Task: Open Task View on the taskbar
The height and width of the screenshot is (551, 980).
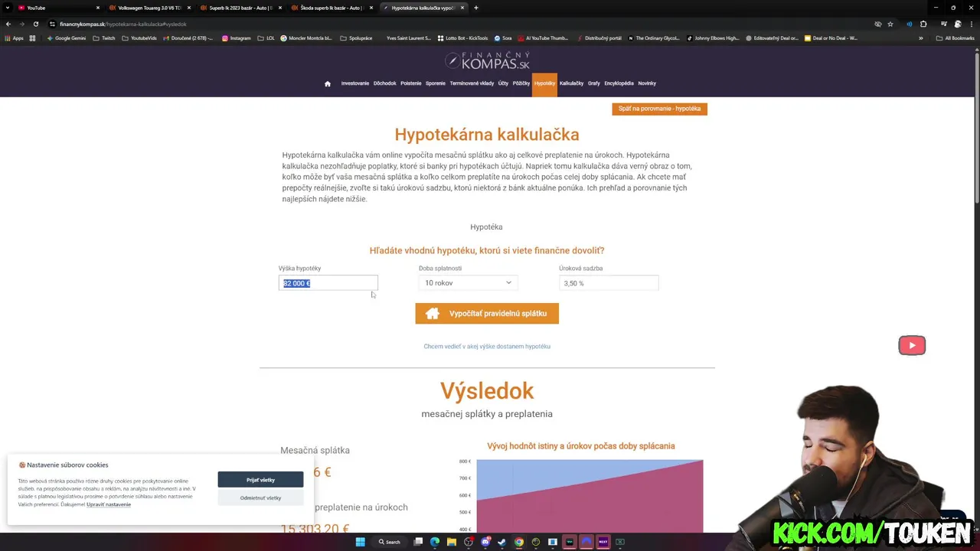Action: (x=418, y=542)
